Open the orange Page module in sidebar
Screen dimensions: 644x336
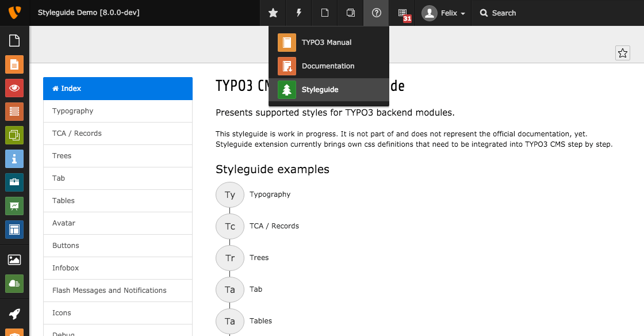14,64
